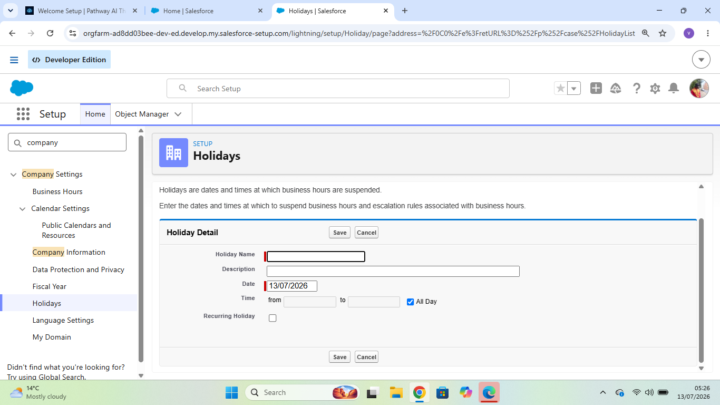This screenshot has height=405, width=720.
Task: Select Business Hours in the sidebar
Action: pyautogui.click(x=57, y=191)
